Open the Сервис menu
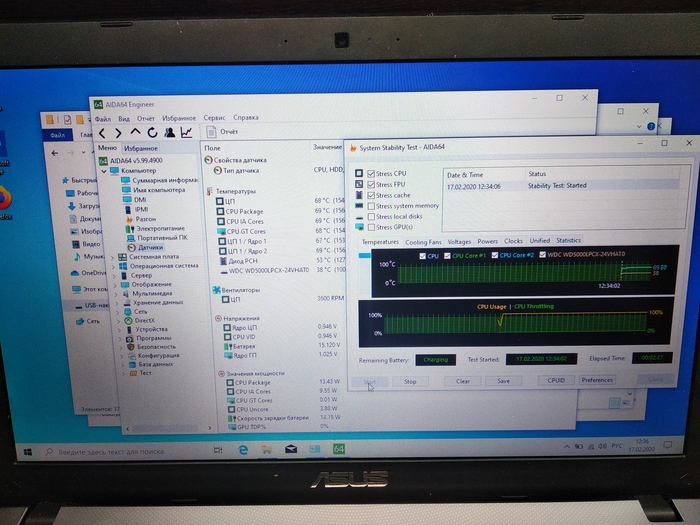Viewport: 700px width, 525px height. click(214, 117)
